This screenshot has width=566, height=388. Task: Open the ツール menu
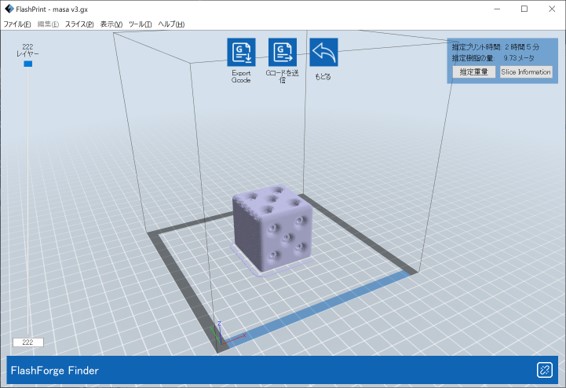[140, 24]
